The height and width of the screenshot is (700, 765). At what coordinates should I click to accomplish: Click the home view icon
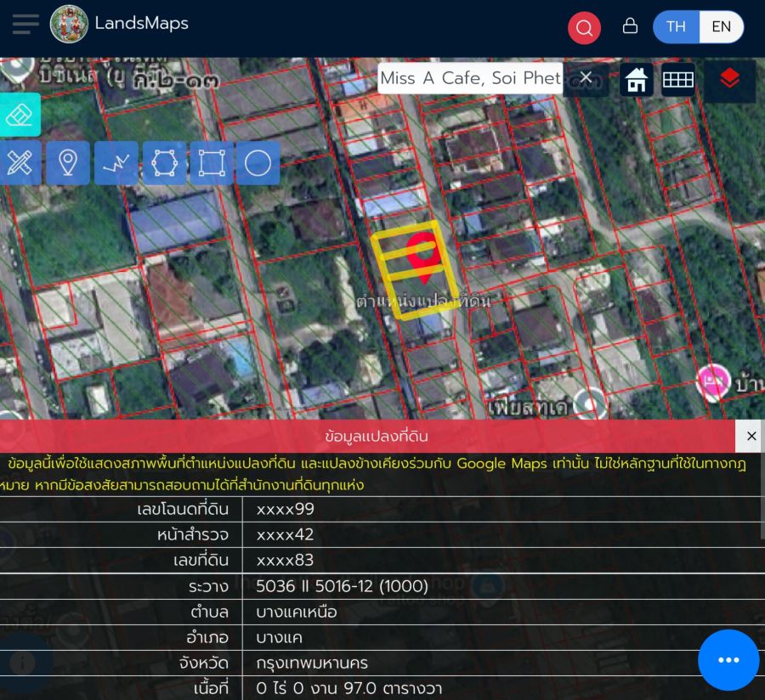tap(637, 80)
